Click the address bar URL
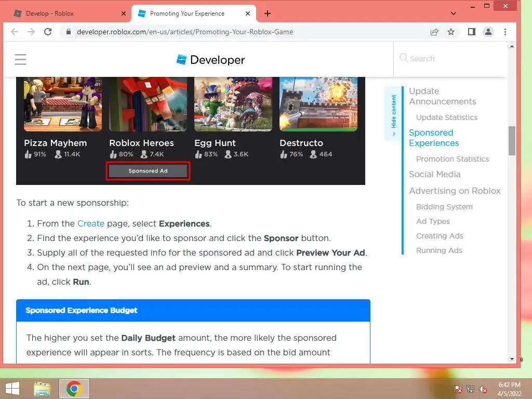This screenshot has height=399, width=532. pos(185,32)
